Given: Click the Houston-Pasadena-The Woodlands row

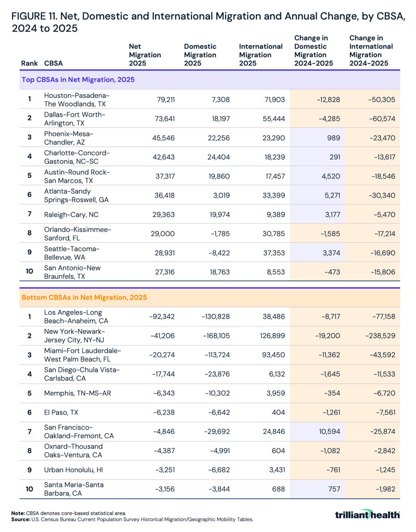Looking at the screenshot, I should coord(75,99).
